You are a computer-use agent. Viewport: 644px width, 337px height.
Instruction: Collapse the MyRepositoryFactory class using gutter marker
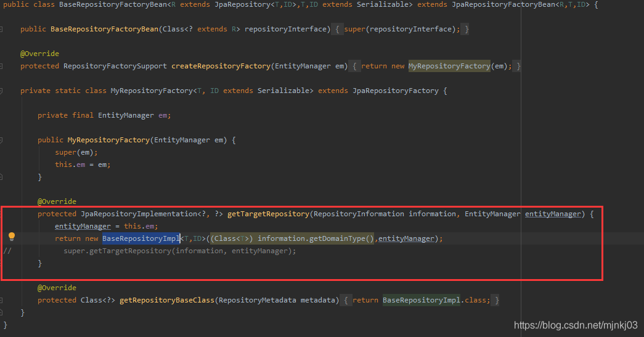3,91
